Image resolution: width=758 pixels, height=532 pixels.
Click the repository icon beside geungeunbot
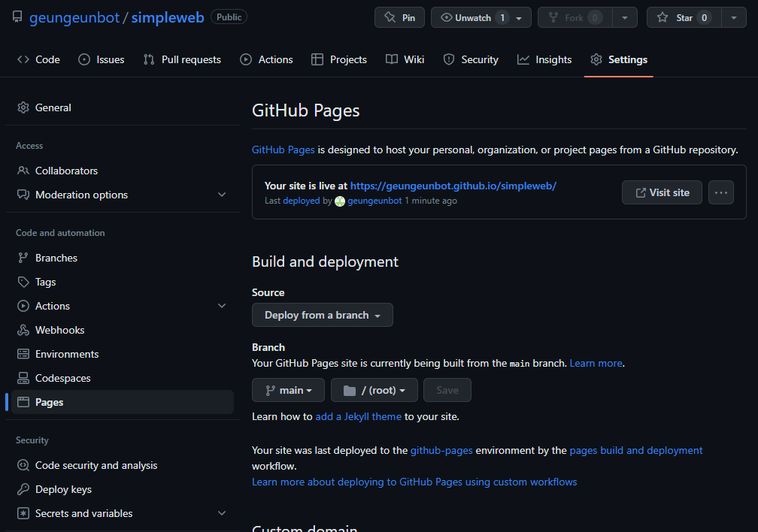click(17, 17)
